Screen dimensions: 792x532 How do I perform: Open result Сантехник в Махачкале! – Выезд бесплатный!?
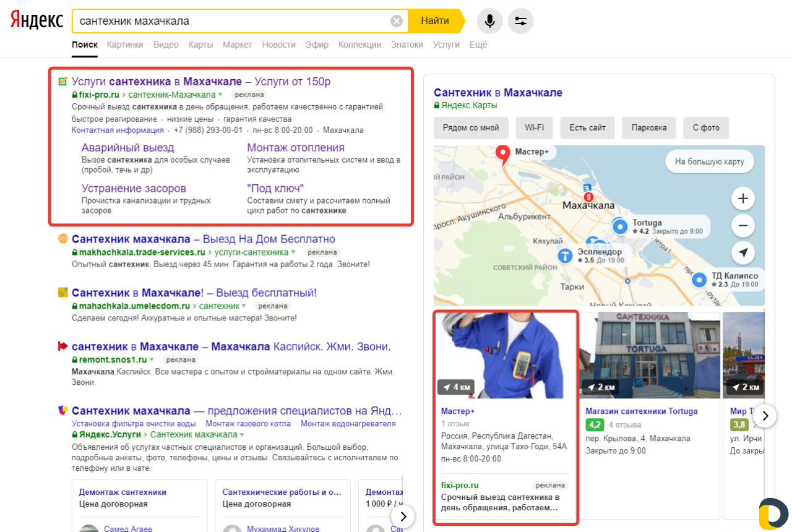coord(194,293)
